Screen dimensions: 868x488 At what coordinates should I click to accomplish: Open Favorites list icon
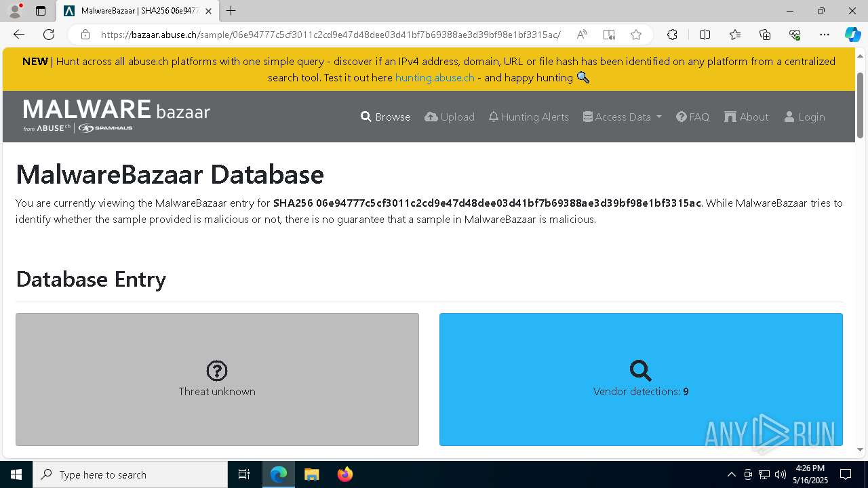pyautogui.click(x=735, y=35)
